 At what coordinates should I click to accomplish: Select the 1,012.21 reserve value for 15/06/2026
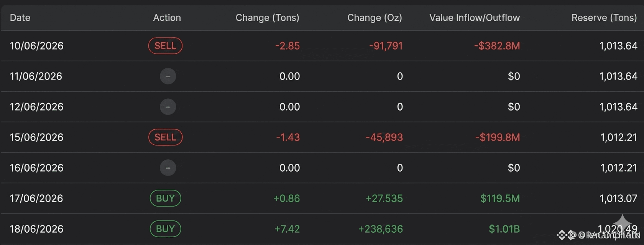[619, 137]
